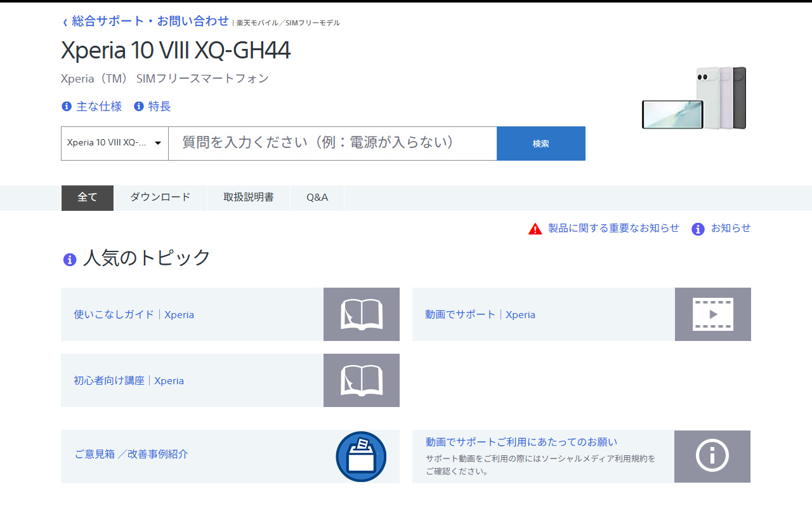The width and height of the screenshot is (812, 508).
Task: Open 動画でサポートご利用にあたってのお願い link
Action: coord(521,442)
